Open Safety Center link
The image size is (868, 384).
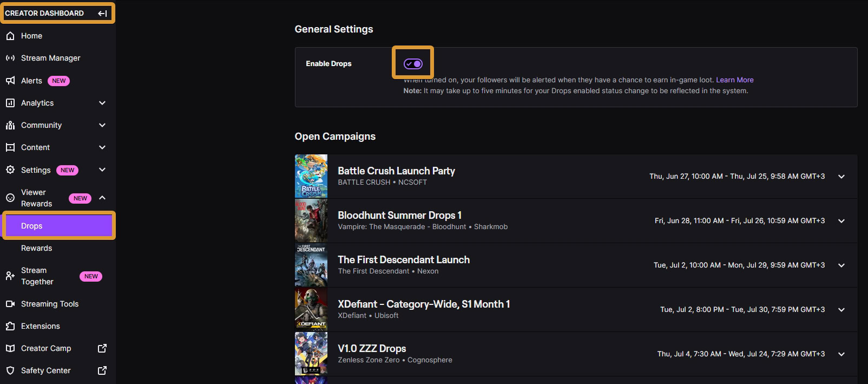coord(58,370)
